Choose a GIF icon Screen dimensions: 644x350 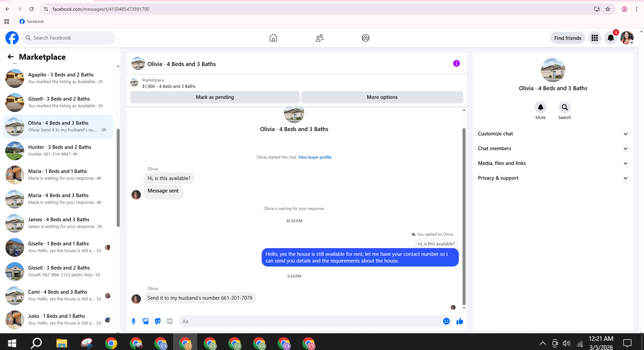point(170,321)
